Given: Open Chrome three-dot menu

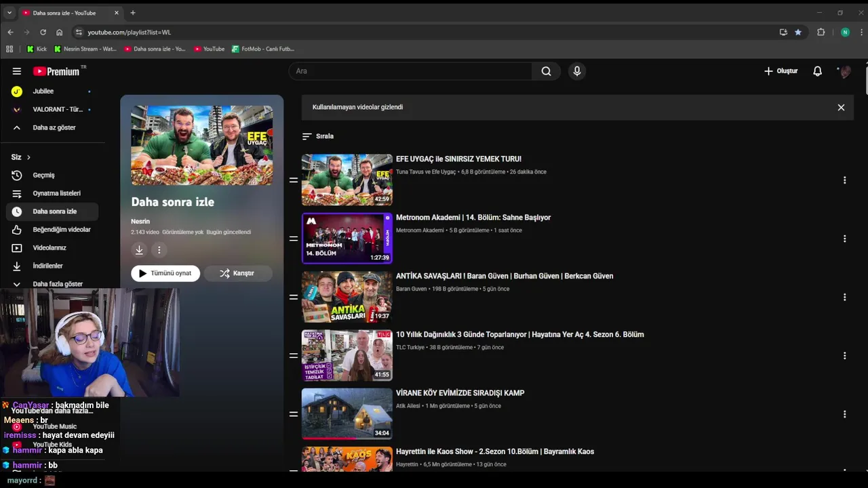Looking at the screenshot, I should (862, 32).
